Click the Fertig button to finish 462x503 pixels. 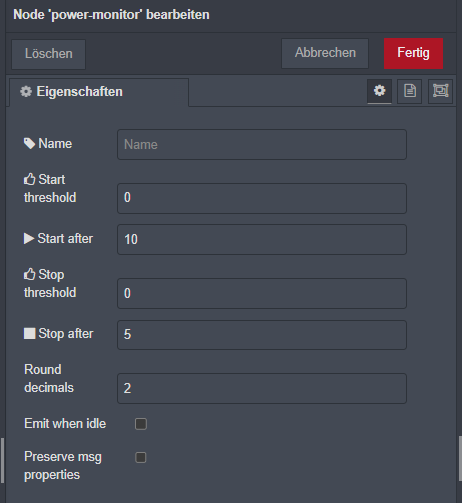413,53
